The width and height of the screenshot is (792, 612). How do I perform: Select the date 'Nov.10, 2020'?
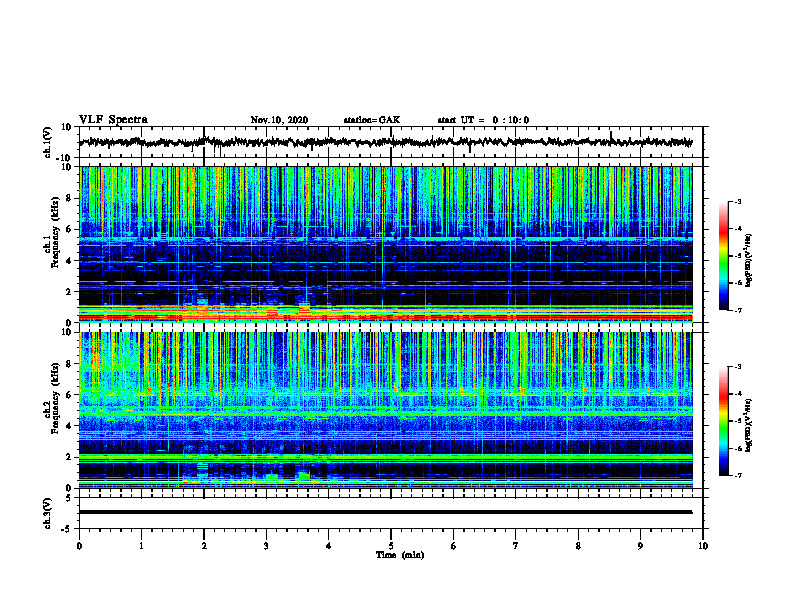coord(279,120)
